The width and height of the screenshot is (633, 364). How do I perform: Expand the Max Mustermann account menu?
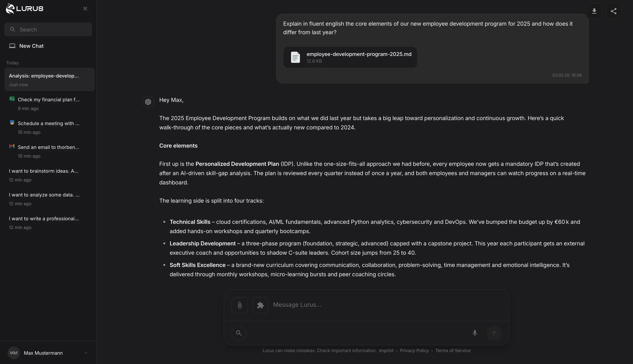click(86, 353)
